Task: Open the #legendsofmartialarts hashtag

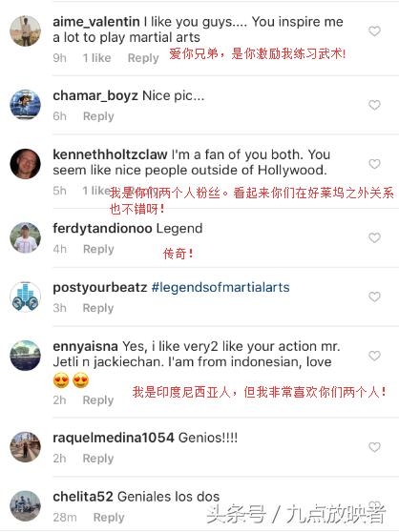Action: pyautogui.click(x=220, y=287)
